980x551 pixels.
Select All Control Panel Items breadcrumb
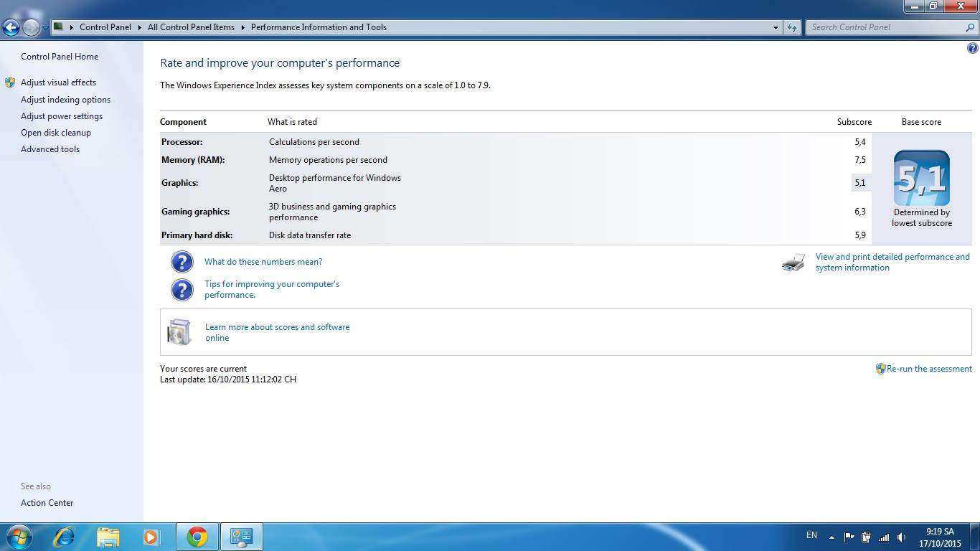click(x=191, y=27)
